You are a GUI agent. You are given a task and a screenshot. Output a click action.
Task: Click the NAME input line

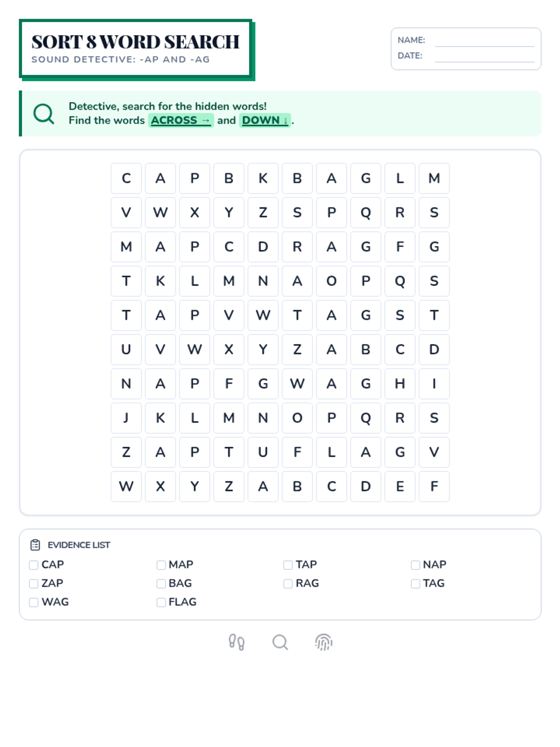pos(484,41)
